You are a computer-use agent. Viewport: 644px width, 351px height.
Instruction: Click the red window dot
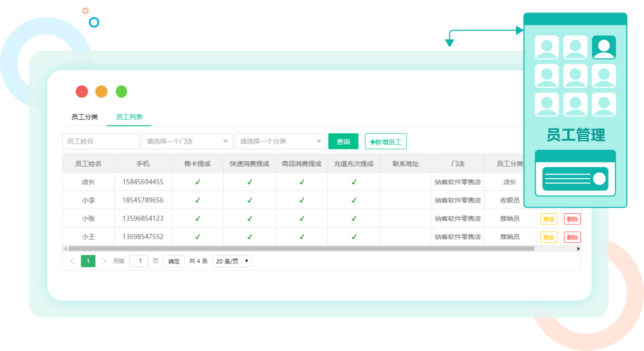tap(82, 92)
